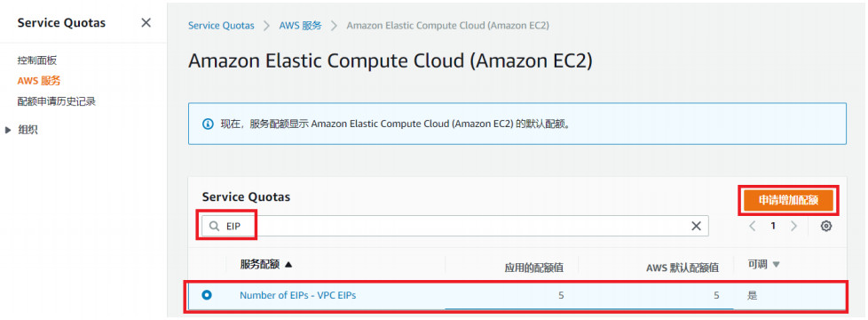Click the 应用的配额值 column header
868x320 pixels.
pyautogui.click(x=533, y=268)
